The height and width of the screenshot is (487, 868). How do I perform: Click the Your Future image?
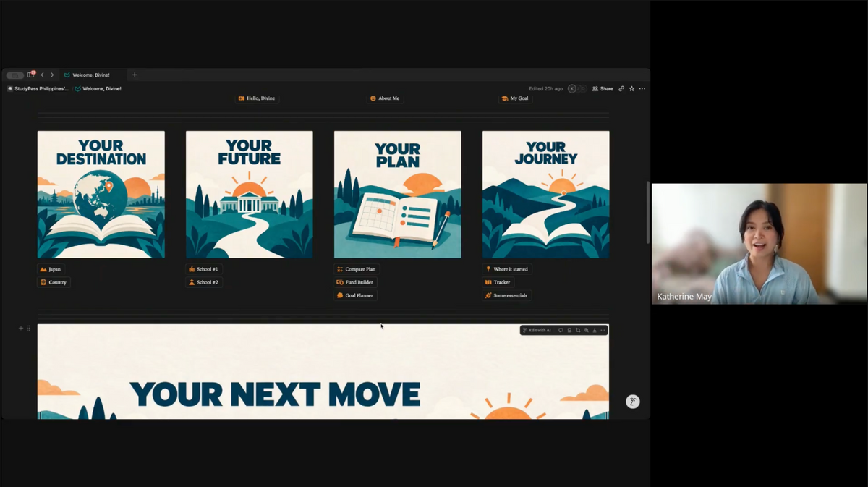250,195
